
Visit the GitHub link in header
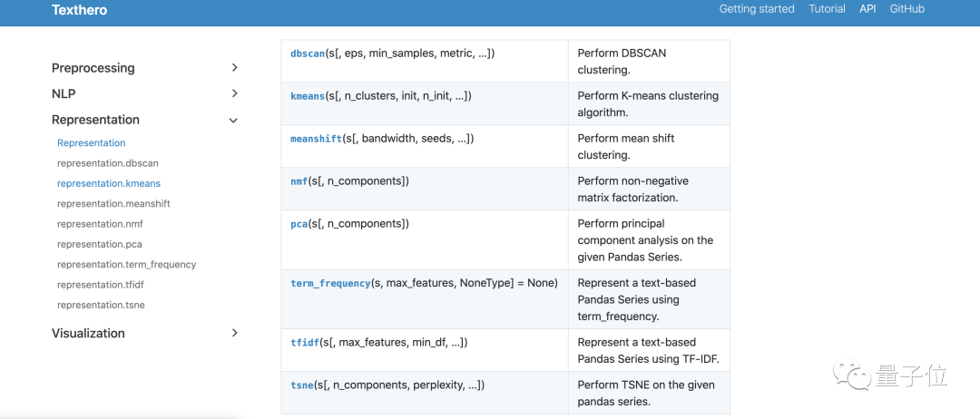click(x=906, y=9)
